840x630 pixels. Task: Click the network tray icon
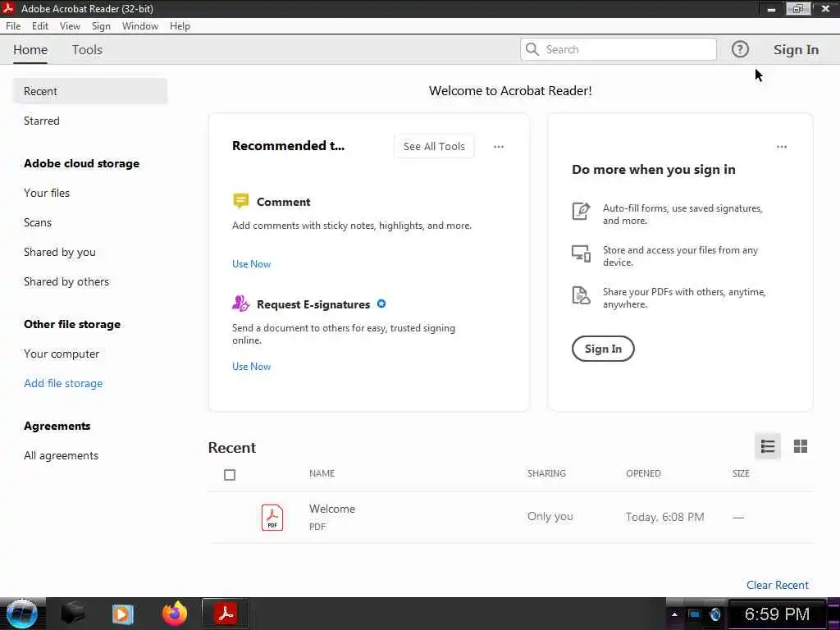pos(694,614)
